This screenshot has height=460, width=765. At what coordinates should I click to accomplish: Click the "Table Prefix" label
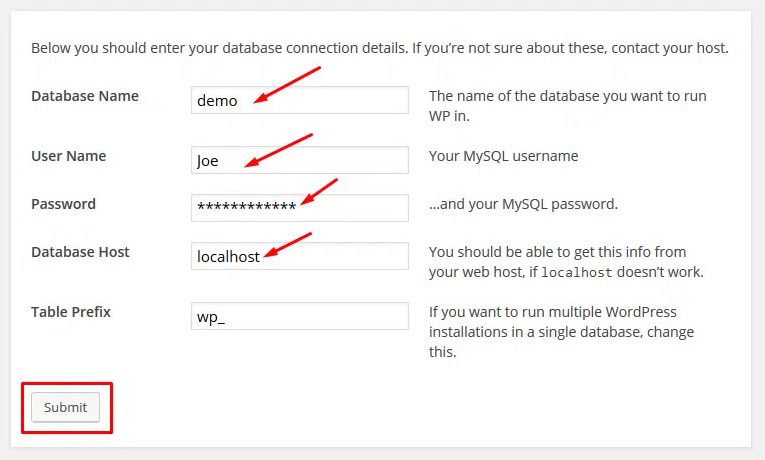[71, 312]
